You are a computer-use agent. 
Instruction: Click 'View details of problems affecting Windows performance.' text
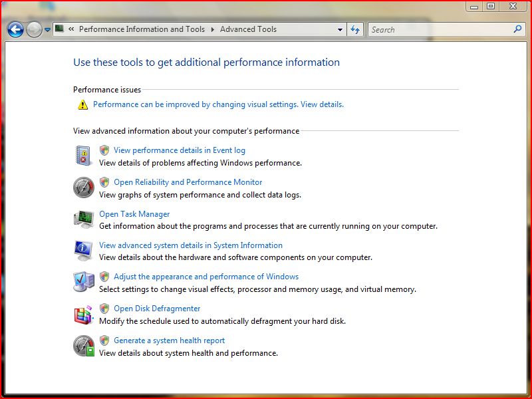201,163
